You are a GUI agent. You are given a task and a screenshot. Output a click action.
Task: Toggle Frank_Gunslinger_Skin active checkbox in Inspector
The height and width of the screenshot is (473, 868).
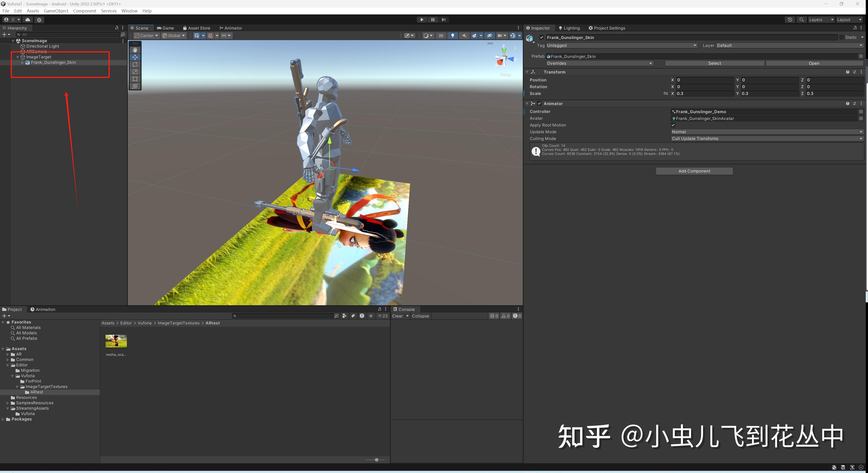[541, 37]
